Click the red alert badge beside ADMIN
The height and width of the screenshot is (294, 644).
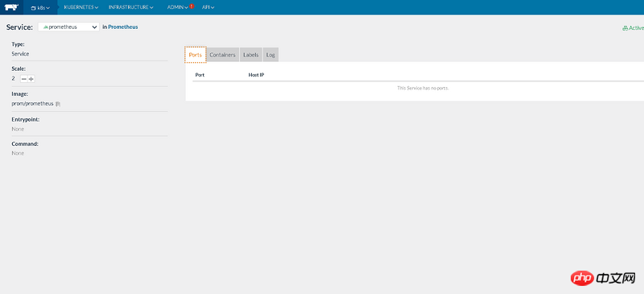[192, 6]
